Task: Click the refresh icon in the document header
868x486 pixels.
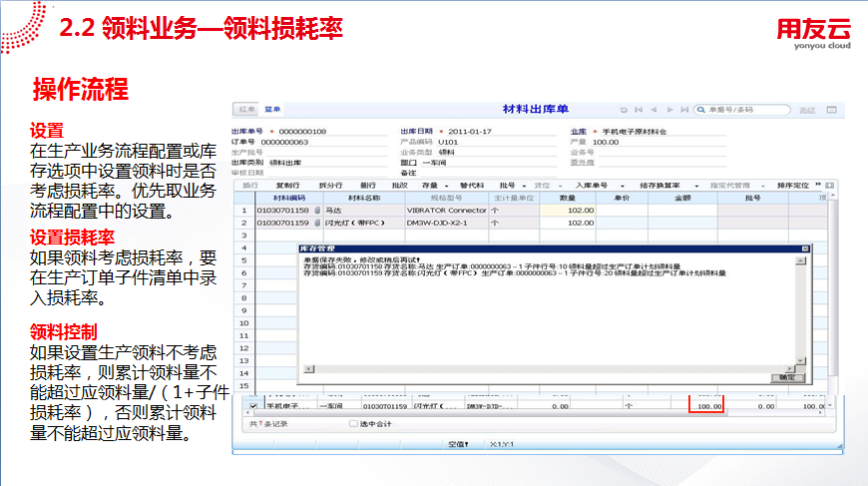Action: coord(624,110)
